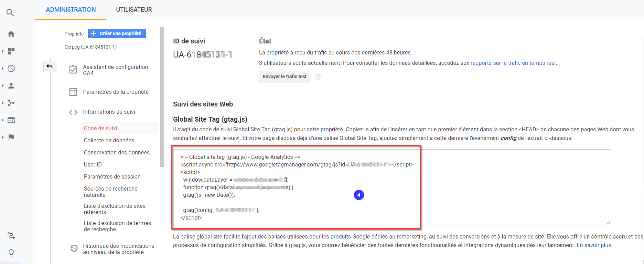This screenshot has height=264, width=644.
Task: Open Sources de recherche naturelle
Action: [x=111, y=192]
